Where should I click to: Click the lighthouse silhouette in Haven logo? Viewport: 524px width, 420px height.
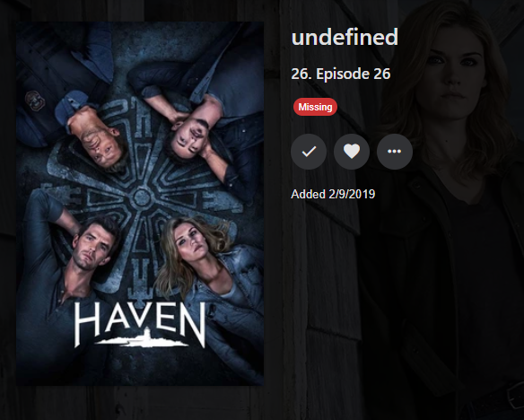pyautogui.click(x=146, y=336)
